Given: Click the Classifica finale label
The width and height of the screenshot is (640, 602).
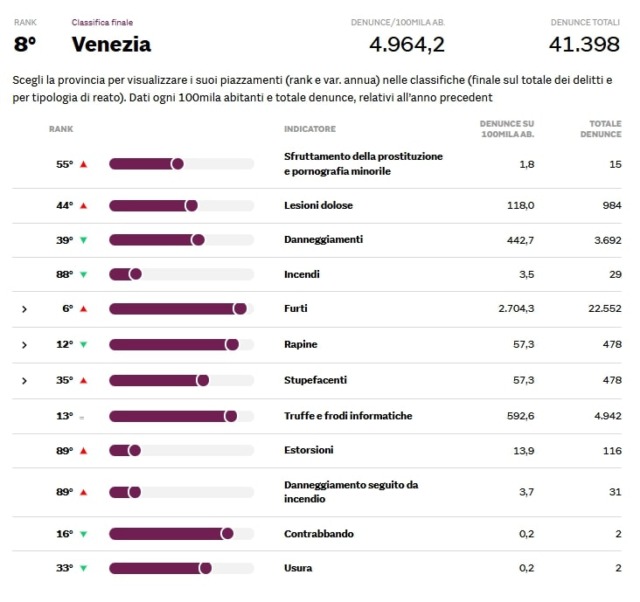Looking at the screenshot, I should 102,21.
